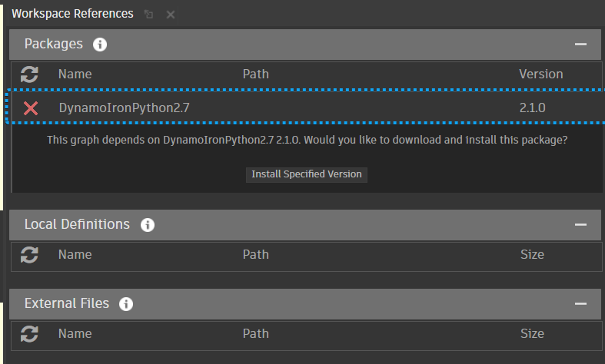Sort Local Definitions by Size column
The height and width of the screenshot is (364, 605).
pos(532,255)
